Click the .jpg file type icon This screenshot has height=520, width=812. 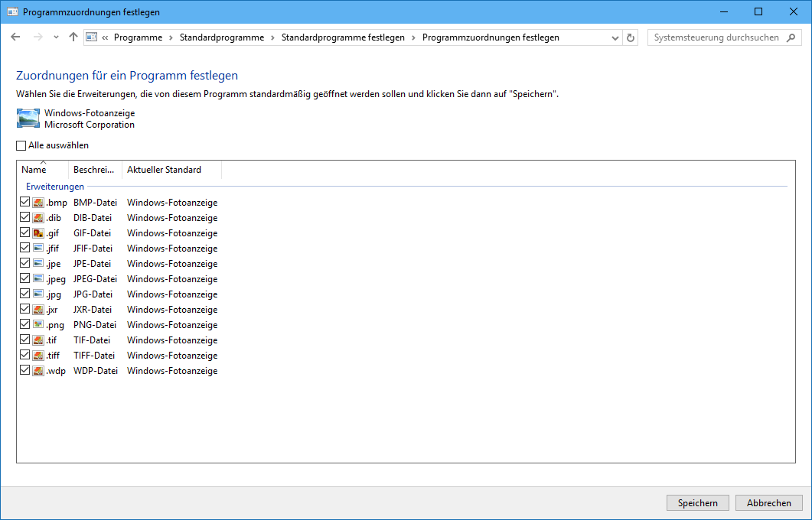click(x=38, y=294)
